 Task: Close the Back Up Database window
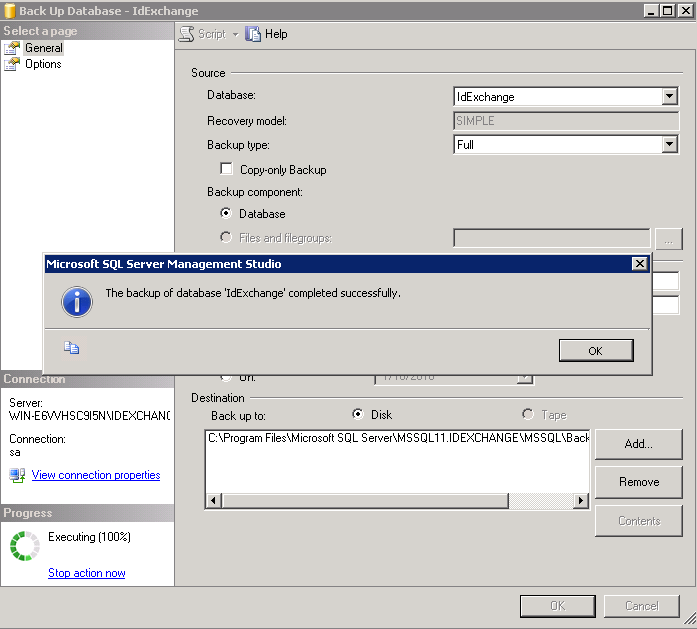pos(685,11)
